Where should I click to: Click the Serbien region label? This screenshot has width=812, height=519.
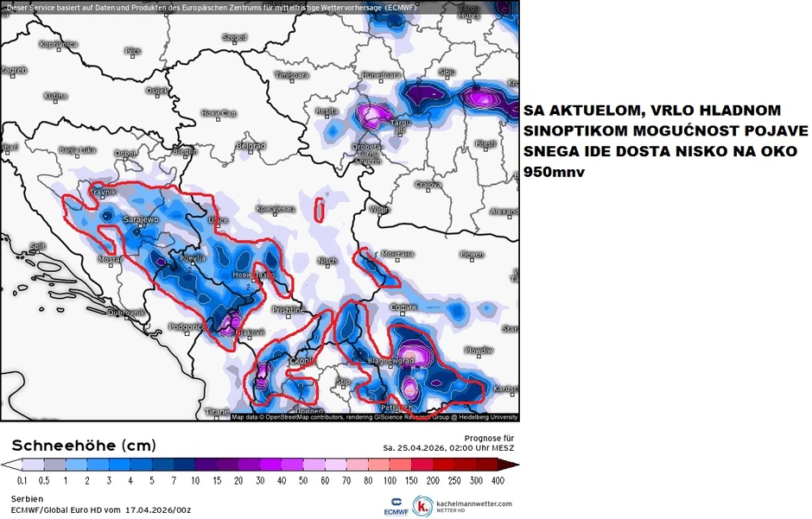[x=23, y=498]
